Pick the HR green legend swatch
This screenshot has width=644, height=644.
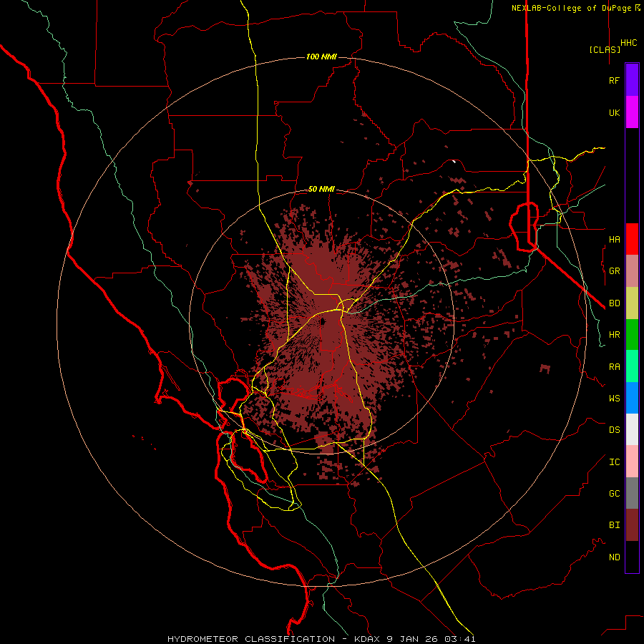[x=632, y=335]
